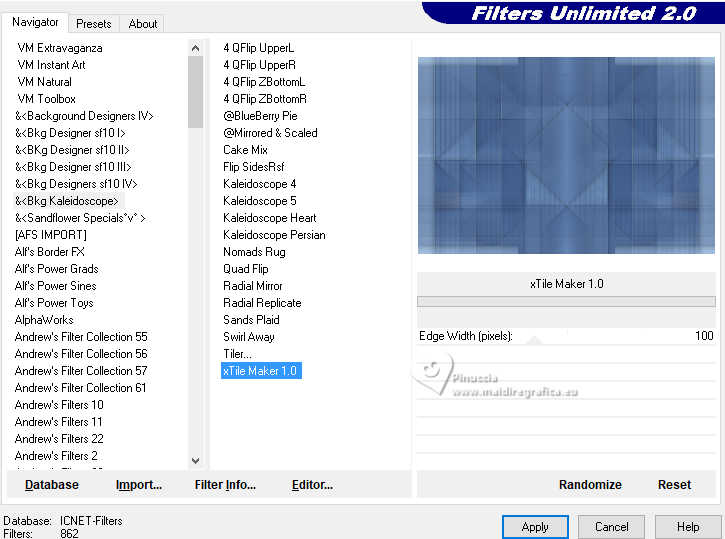Choose Radial Mirror filter

[x=252, y=286]
